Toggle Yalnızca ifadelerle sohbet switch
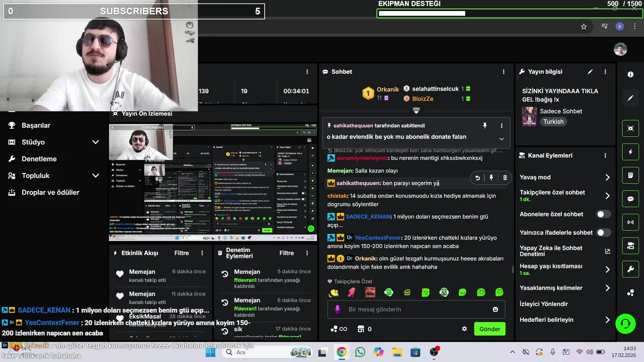Screen dimensions: 644x362 point(603,233)
